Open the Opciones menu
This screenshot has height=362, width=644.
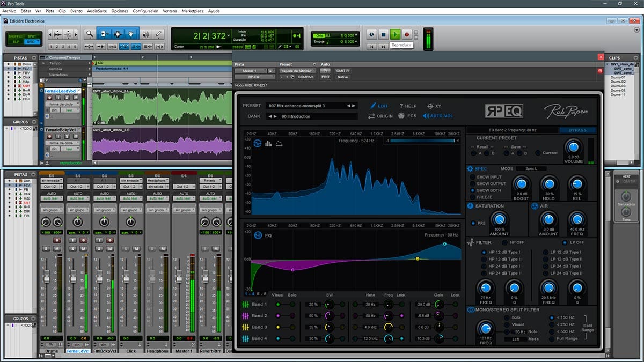point(120,11)
